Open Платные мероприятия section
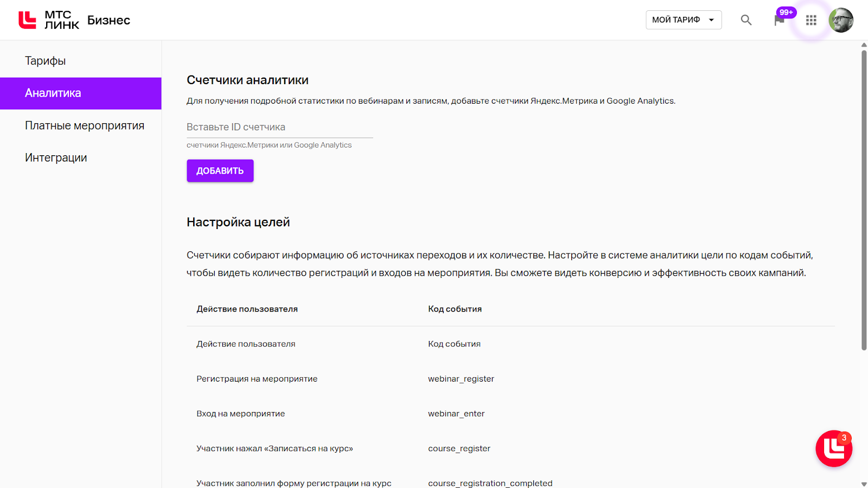The height and width of the screenshot is (488, 868). (x=85, y=125)
